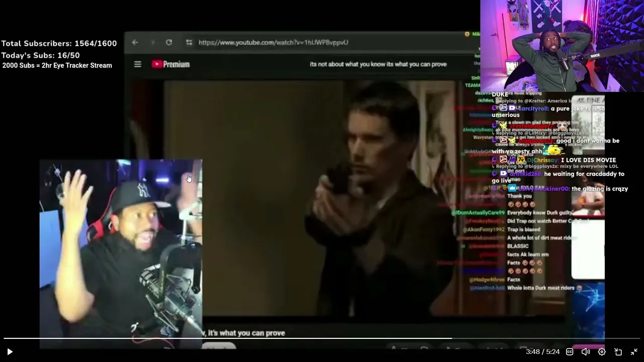This screenshot has height=362, width=644.
Task: Click the back arrow in the recorded browser
Action: coord(135,43)
